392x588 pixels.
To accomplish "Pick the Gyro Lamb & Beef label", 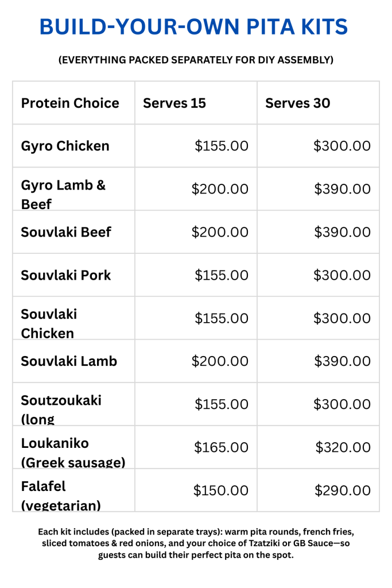I will [x=63, y=194].
